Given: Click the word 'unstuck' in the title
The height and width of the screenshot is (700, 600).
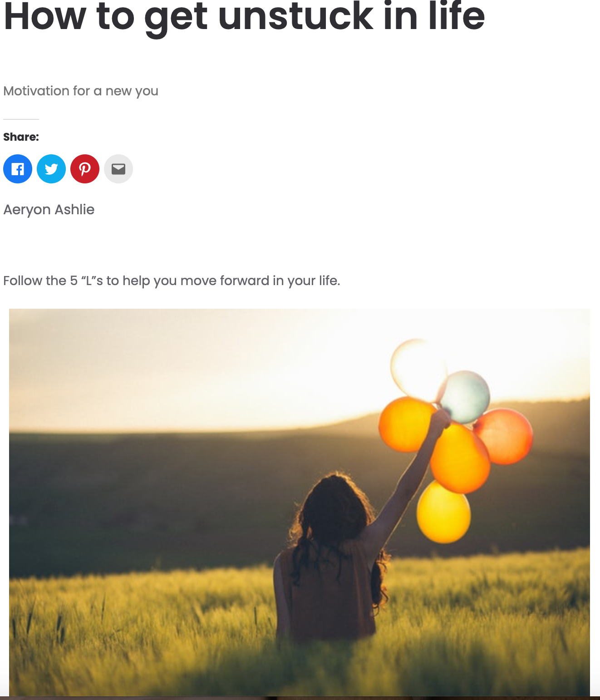Looking at the screenshot, I should (295, 16).
